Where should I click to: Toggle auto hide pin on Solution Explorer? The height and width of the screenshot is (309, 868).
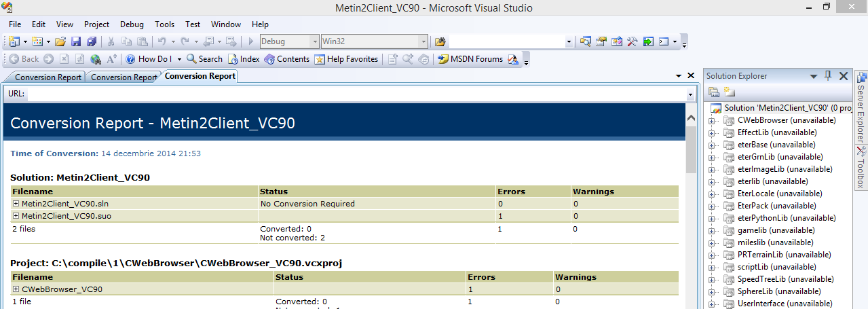pyautogui.click(x=827, y=76)
